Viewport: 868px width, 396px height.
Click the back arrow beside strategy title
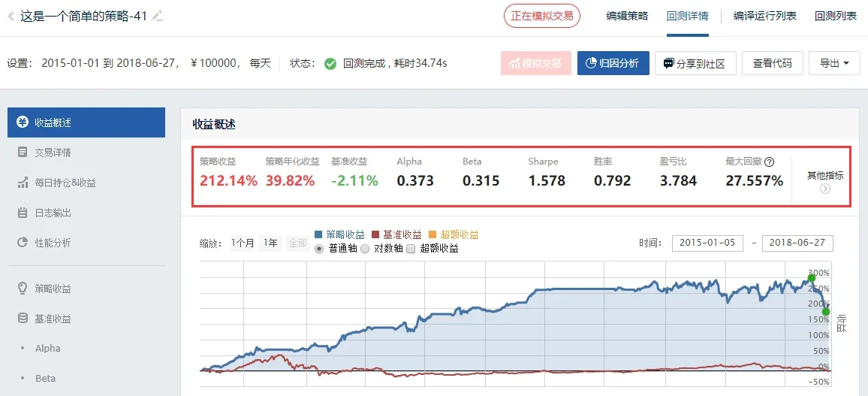point(11,17)
